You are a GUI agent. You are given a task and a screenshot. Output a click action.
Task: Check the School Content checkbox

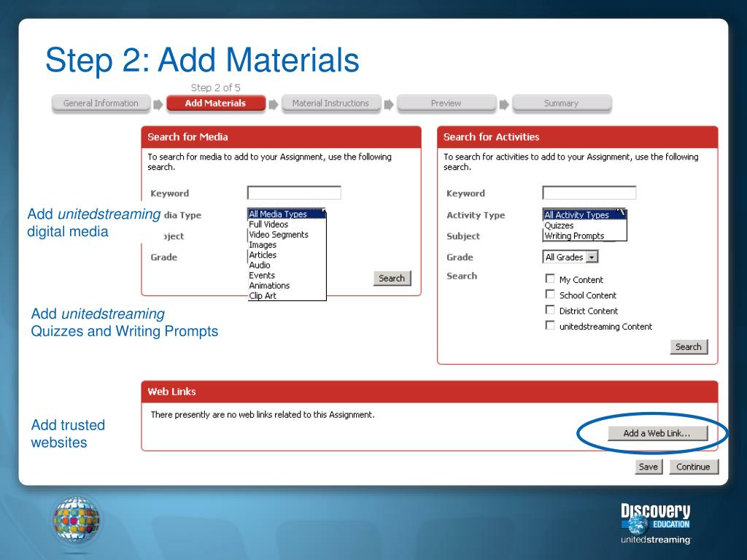pyautogui.click(x=550, y=295)
